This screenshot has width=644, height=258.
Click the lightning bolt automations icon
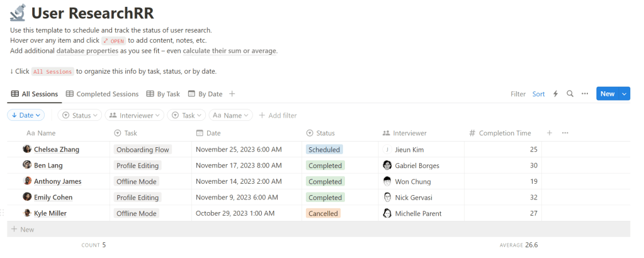(x=555, y=94)
